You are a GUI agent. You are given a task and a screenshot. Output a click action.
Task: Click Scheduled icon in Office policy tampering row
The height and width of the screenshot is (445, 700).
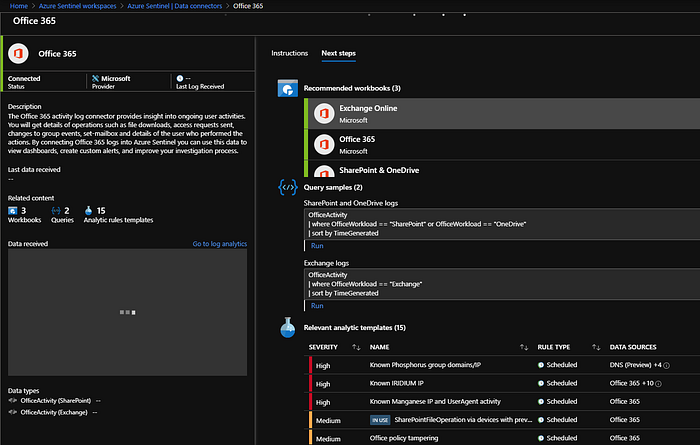pos(541,438)
